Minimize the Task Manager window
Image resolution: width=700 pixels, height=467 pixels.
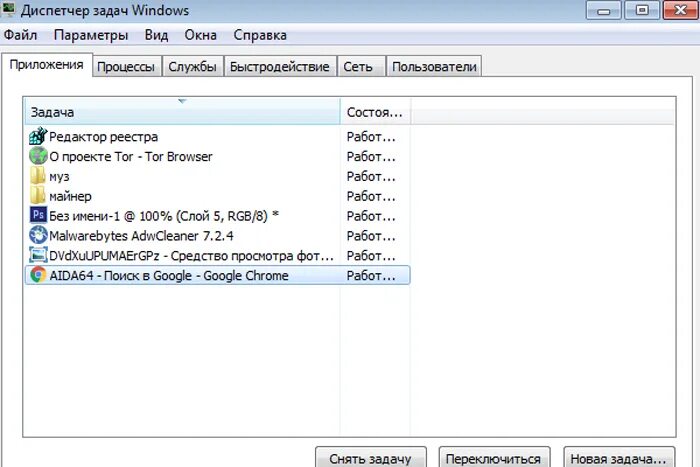(604, 10)
